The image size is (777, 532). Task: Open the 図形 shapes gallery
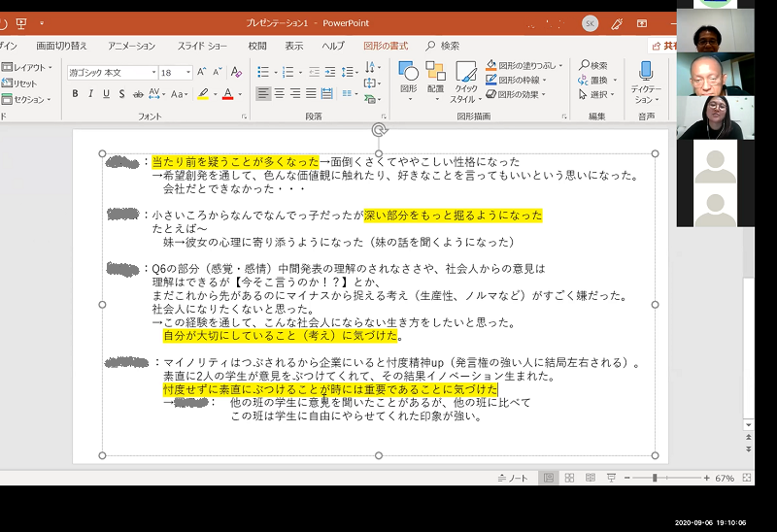(408, 78)
